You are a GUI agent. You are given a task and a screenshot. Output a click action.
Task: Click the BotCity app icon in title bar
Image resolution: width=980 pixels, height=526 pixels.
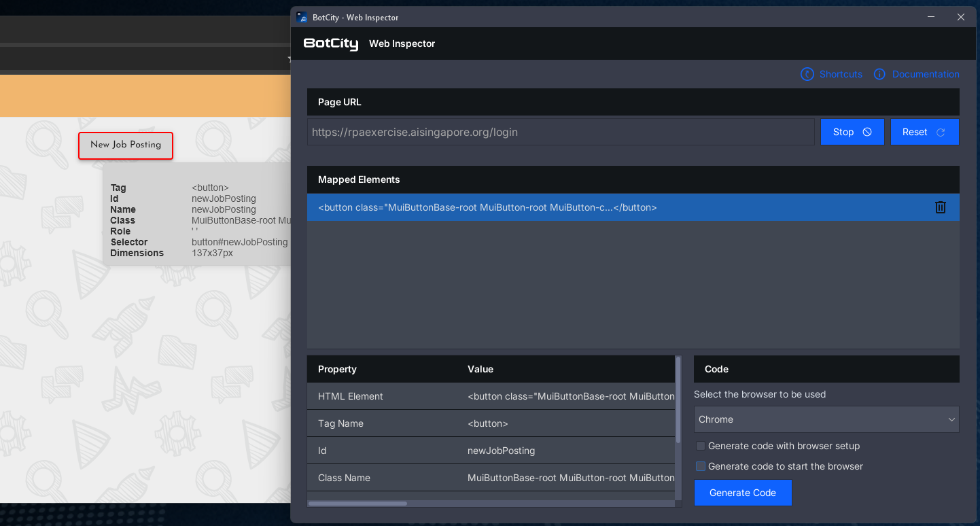tap(302, 18)
